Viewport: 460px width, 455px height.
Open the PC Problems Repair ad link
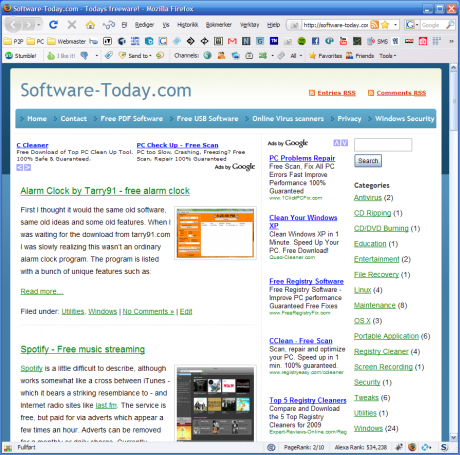click(x=302, y=158)
